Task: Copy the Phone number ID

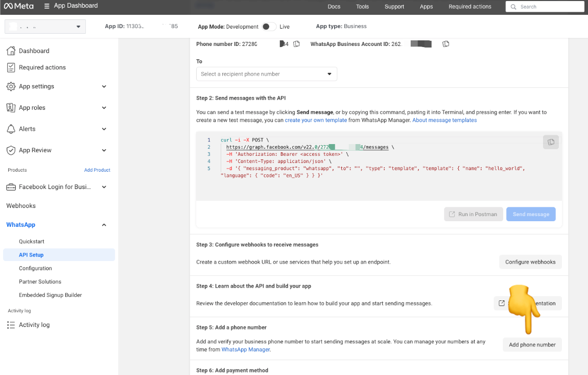Action: [296, 44]
